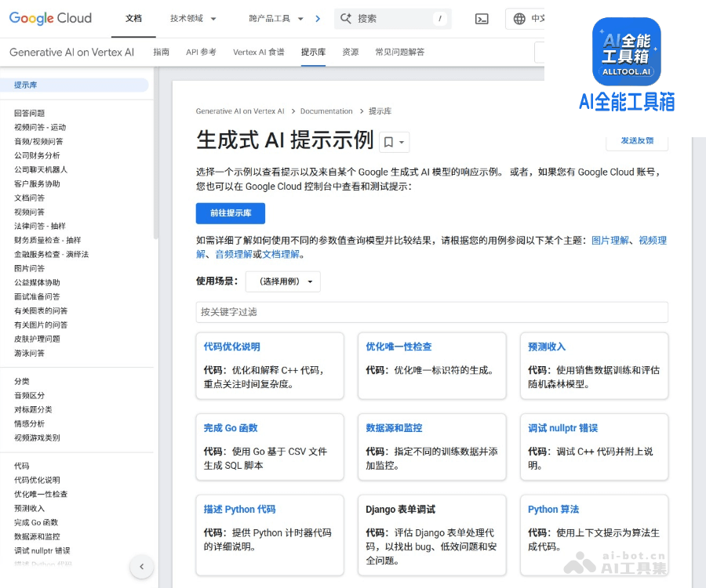The height and width of the screenshot is (588, 706).
Task: Click the bookmark icon beside page title
Action: 388,142
